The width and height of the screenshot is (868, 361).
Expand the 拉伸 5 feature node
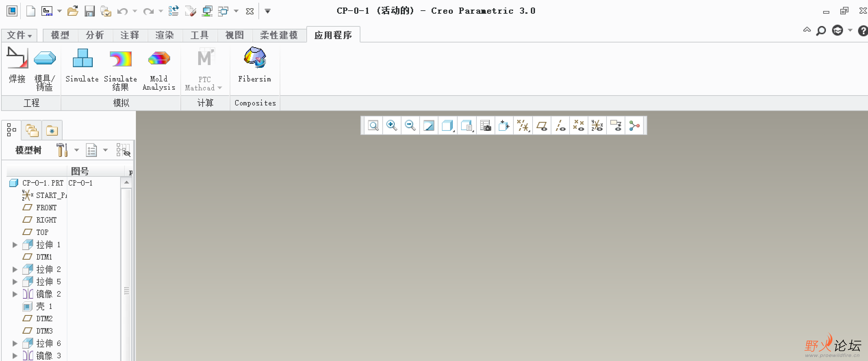(15, 282)
